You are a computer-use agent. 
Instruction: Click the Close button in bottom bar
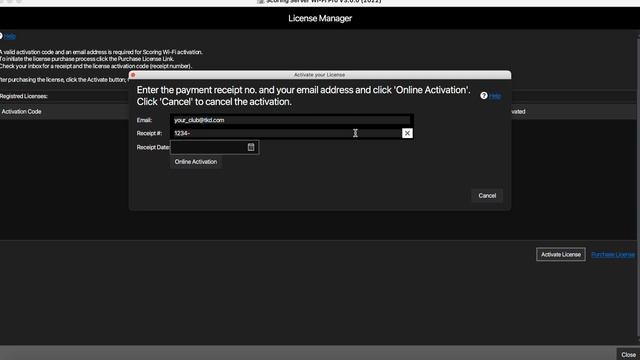coord(628,354)
